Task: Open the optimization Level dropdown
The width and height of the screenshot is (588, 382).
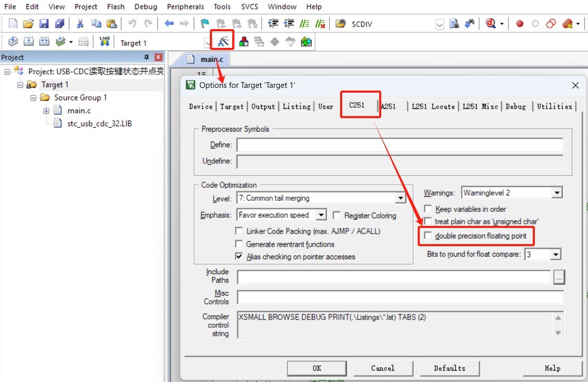Action: (x=400, y=198)
